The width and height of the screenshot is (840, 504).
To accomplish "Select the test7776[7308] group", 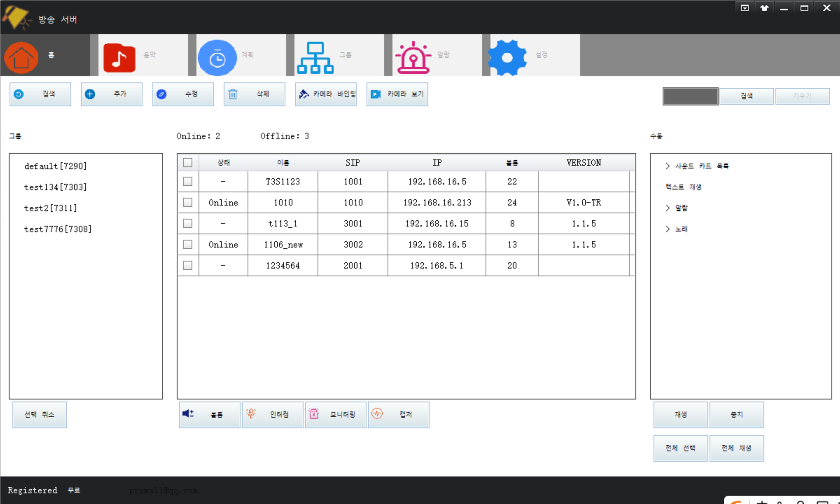I will [58, 229].
